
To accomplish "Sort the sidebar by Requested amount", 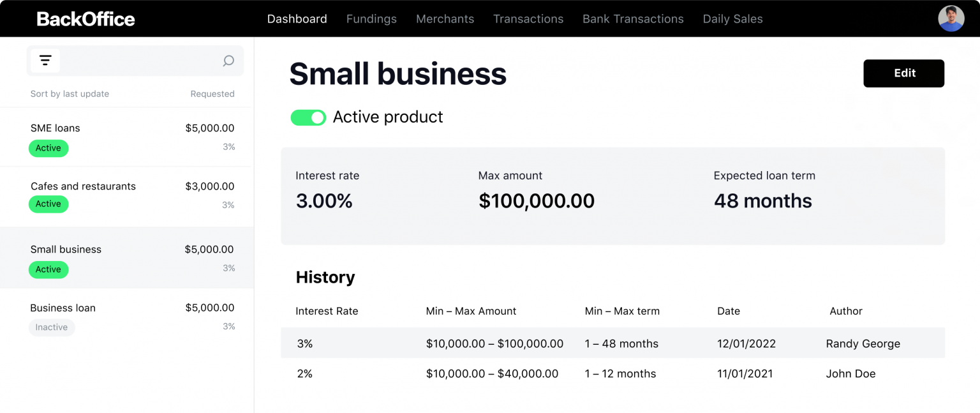I will (x=212, y=93).
